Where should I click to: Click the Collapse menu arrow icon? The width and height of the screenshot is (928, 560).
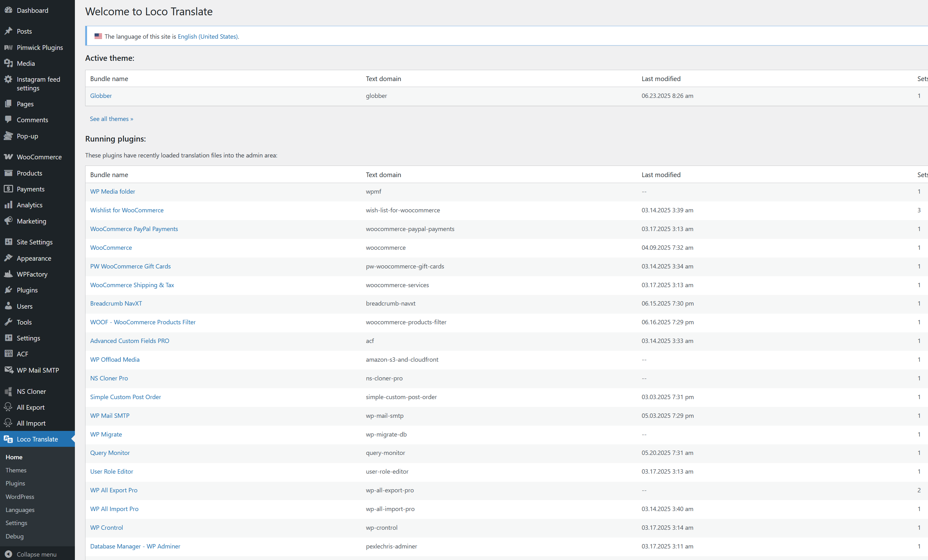point(8,554)
